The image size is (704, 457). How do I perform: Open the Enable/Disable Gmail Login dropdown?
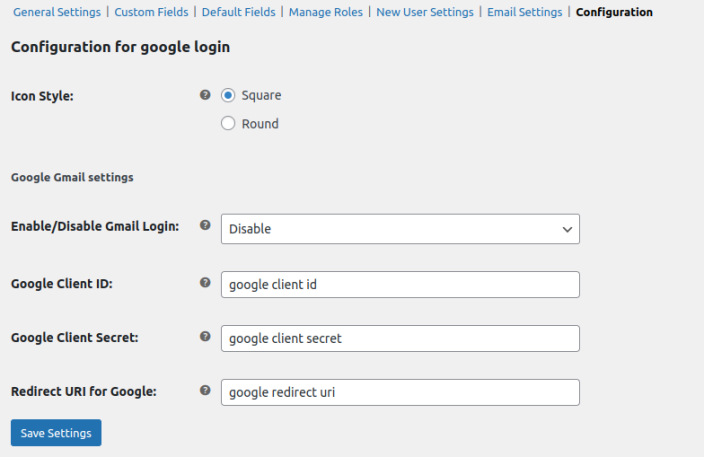pyautogui.click(x=399, y=229)
